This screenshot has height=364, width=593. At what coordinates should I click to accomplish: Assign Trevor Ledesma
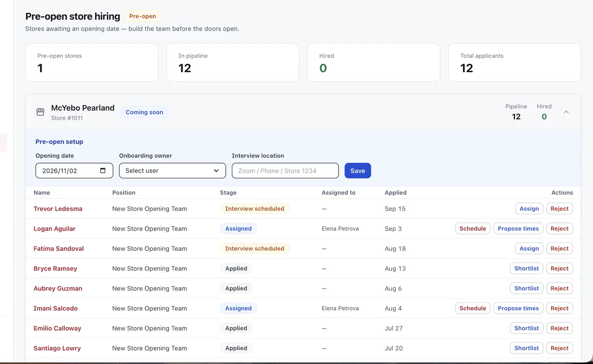(x=529, y=208)
